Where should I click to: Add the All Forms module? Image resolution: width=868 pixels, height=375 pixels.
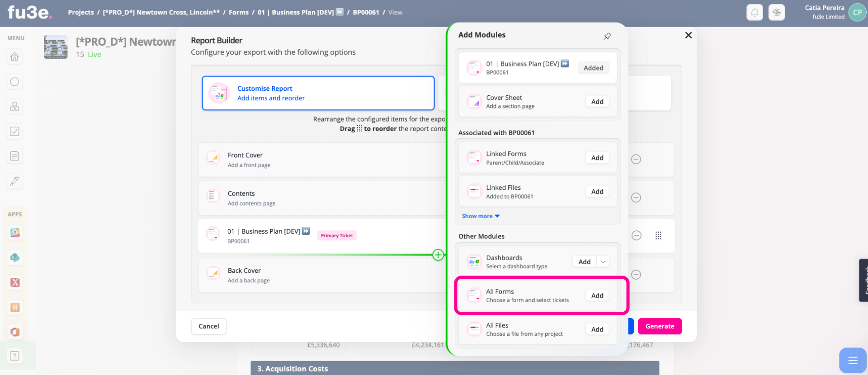pyautogui.click(x=597, y=295)
